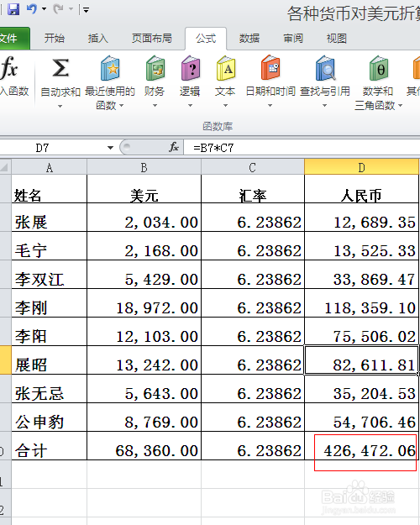Click the cell containing 张无忌
Image resolution: width=420 pixels, height=525 pixels.
tap(50, 389)
